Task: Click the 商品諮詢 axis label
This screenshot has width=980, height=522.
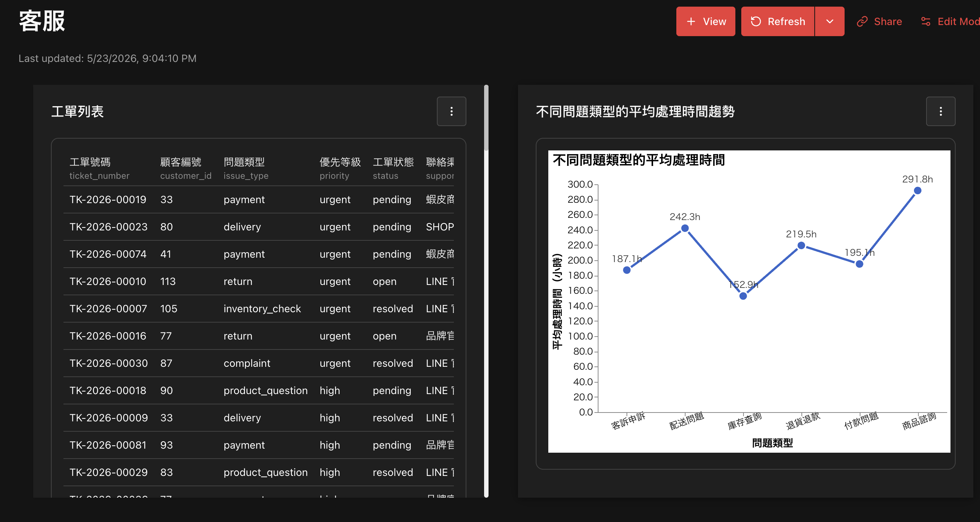Action: (919, 421)
